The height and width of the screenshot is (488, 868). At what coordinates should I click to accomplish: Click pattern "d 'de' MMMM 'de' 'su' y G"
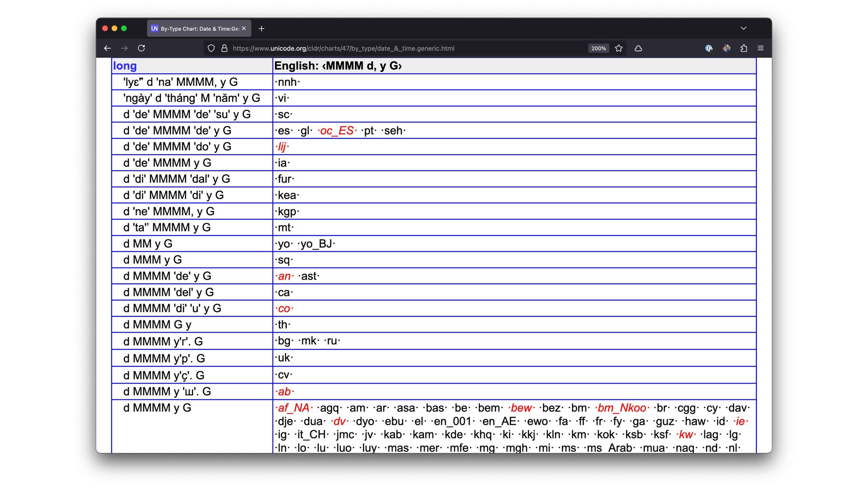click(x=187, y=114)
